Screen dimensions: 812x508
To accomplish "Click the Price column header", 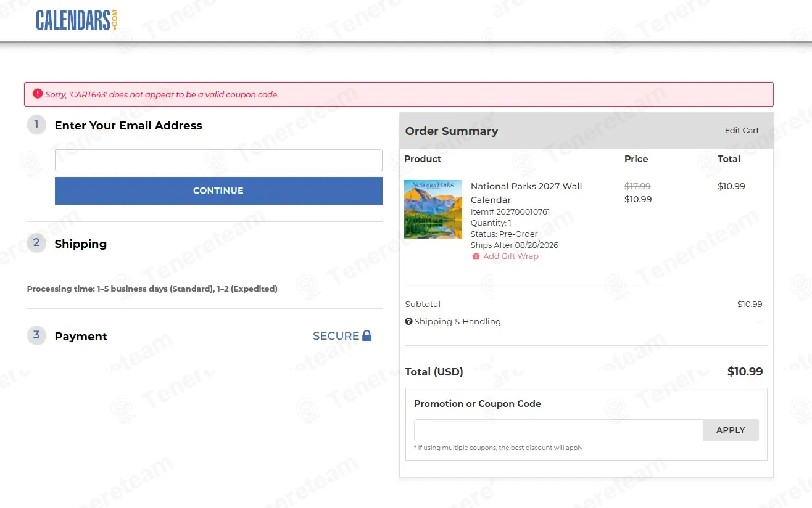I will pyautogui.click(x=636, y=159).
